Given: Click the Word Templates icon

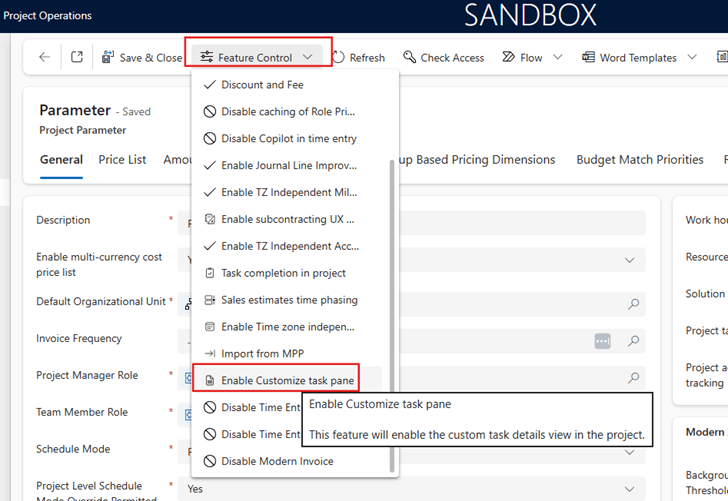Looking at the screenshot, I should pyautogui.click(x=588, y=58).
